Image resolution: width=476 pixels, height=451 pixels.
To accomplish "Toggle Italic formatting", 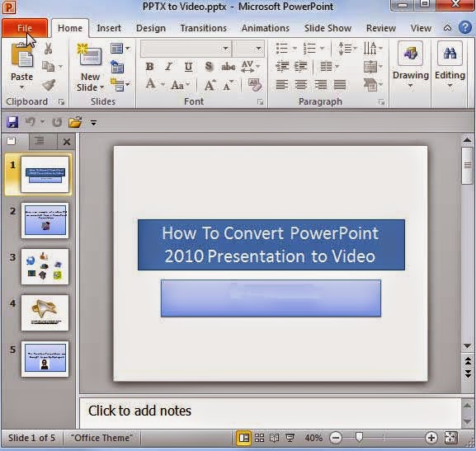I will [169, 67].
